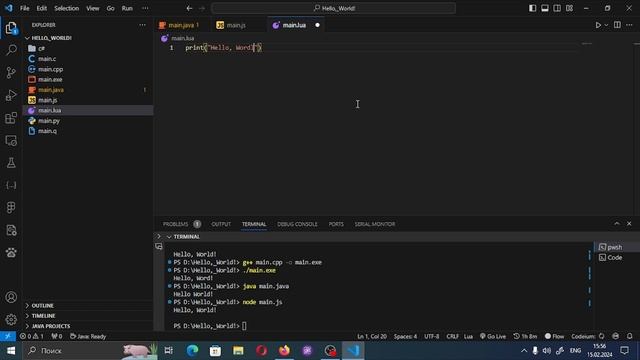Select the pwsh terminal instance
This screenshot has height=360, width=640.
point(616,247)
